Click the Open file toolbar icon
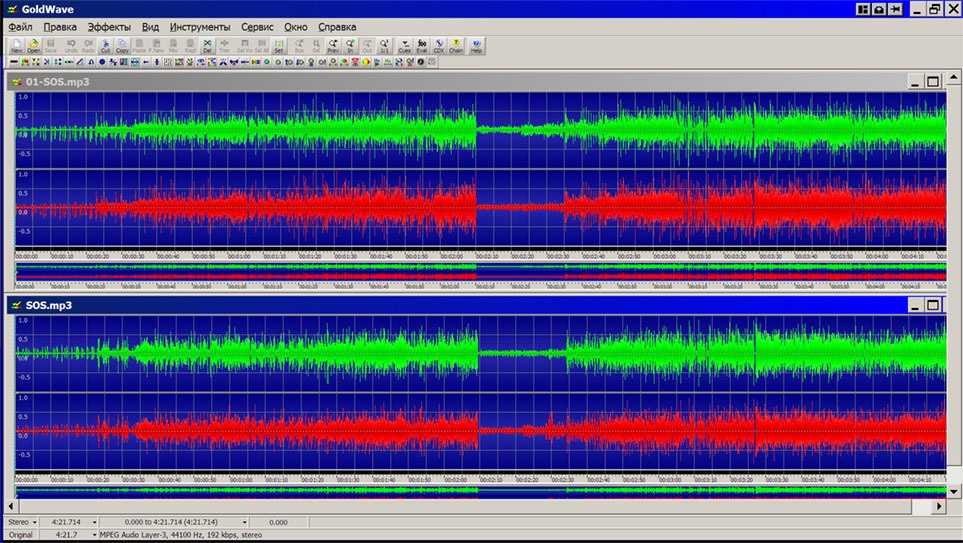Screen dimensions: 963x543 pyautogui.click(x=33, y=45)
